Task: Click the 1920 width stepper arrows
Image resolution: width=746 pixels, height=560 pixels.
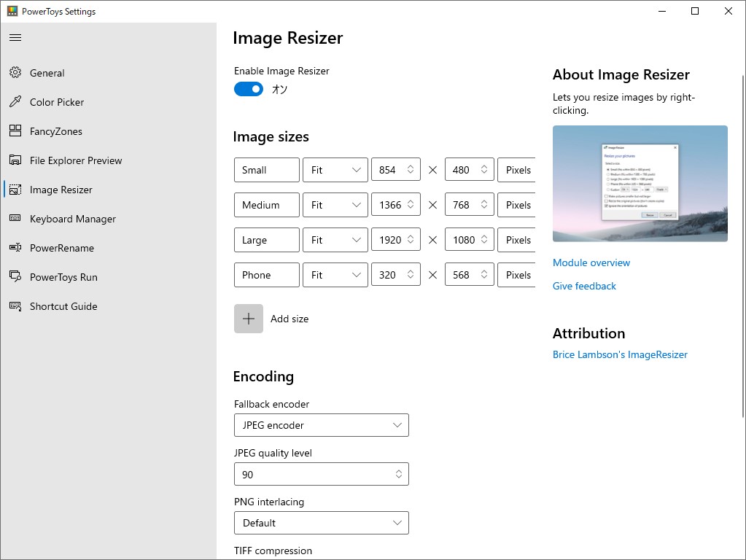Action: pyautogui.click(x=411, y=239)
